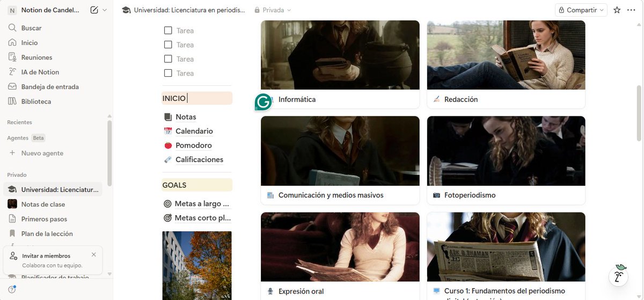The height and width of the screenshot is (300, 644).
Task: Open the Redacción gallery card
Action: (x=506, y=64)
